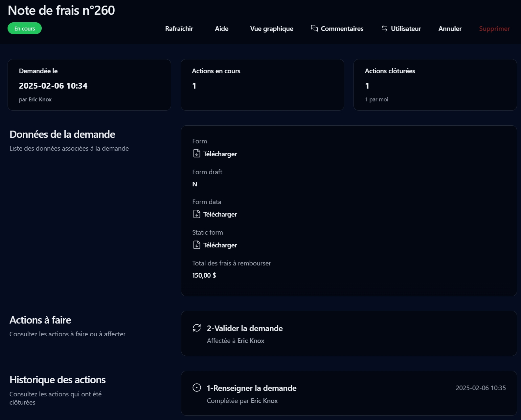This screenshot has height=420, width=521.
Task: Open the 2-Valider la demande action
Action: pos(245,328)
